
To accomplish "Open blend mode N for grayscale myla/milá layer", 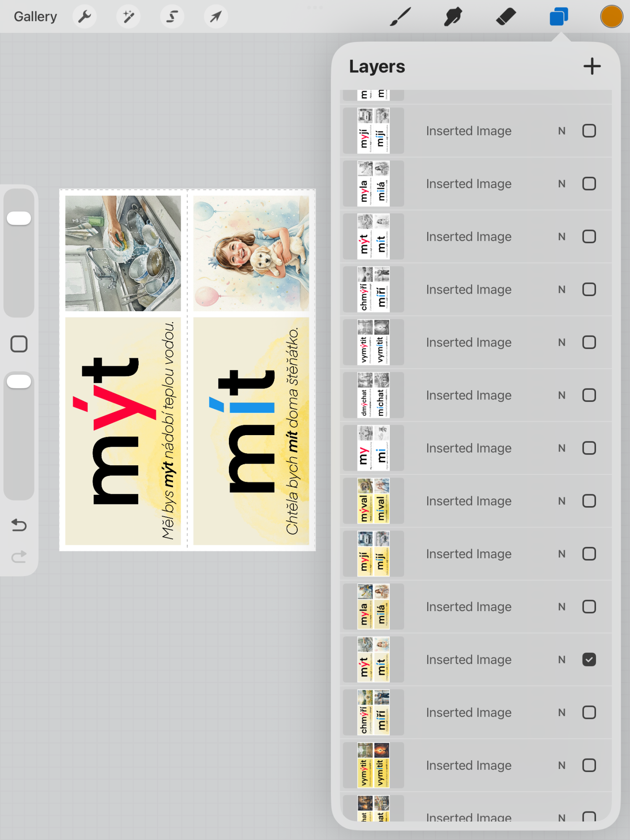I will (x=562, y=184).
